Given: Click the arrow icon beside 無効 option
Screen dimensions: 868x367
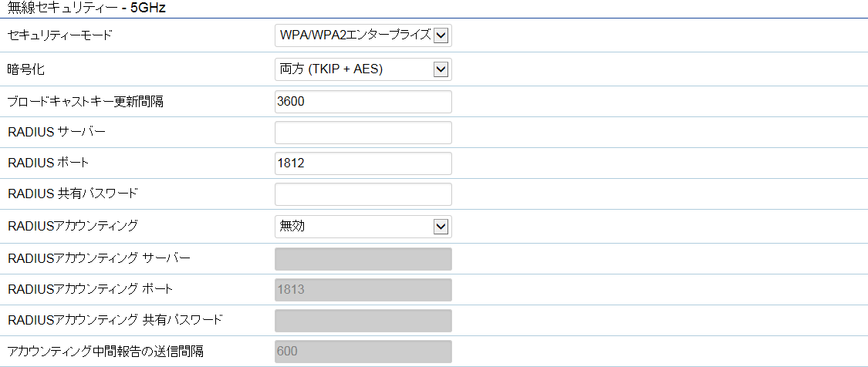Looking at the screenshot, I should point(441,227).
